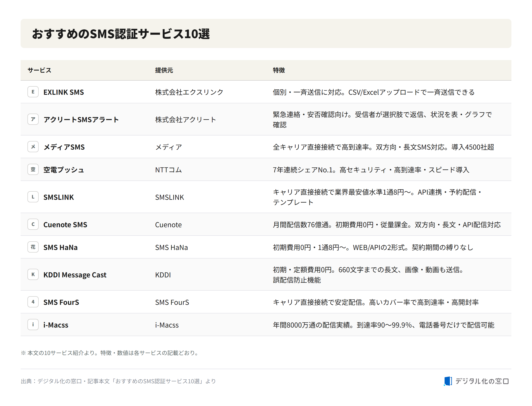Image resolution: width=532 pixels, height=406 pixels.
Task: Click provider 株式会社エクスリンク
Action: [x=189, y=92]
